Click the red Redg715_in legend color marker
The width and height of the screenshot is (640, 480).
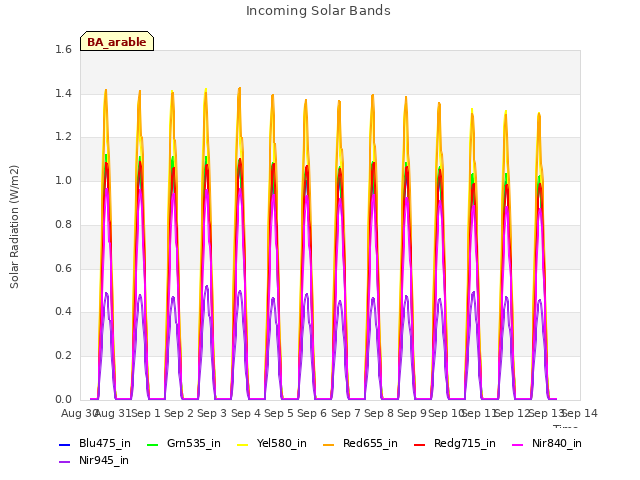[x=420, y=444]
